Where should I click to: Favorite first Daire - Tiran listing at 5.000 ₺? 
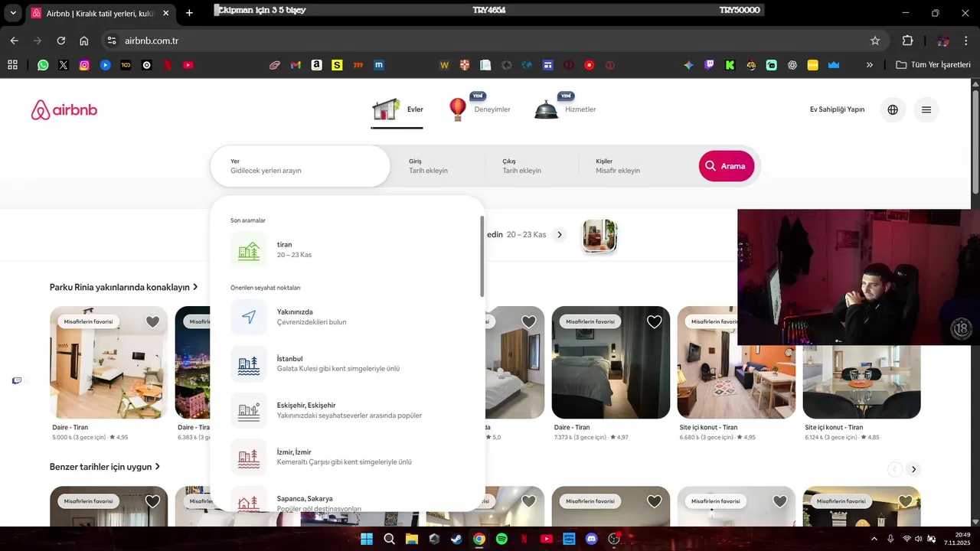(x=152, y=322)
